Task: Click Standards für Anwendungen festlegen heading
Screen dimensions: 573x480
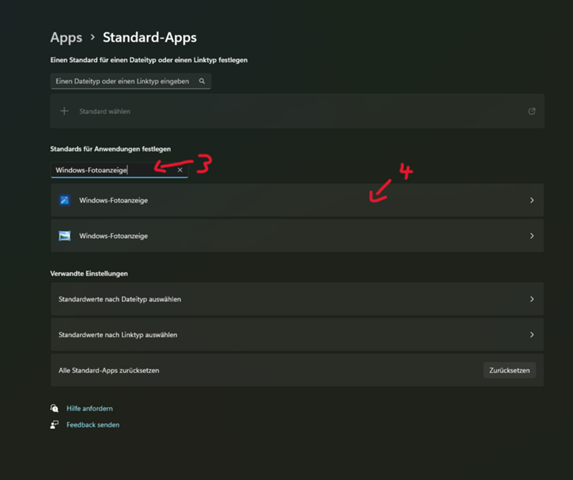Action: coord(110,149)
